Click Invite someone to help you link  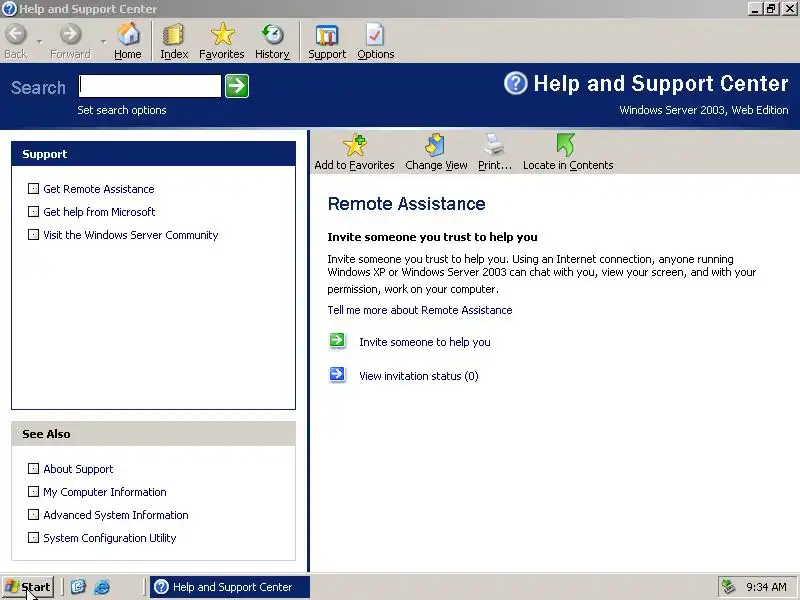pyautogui.click(x=424, y=342)
